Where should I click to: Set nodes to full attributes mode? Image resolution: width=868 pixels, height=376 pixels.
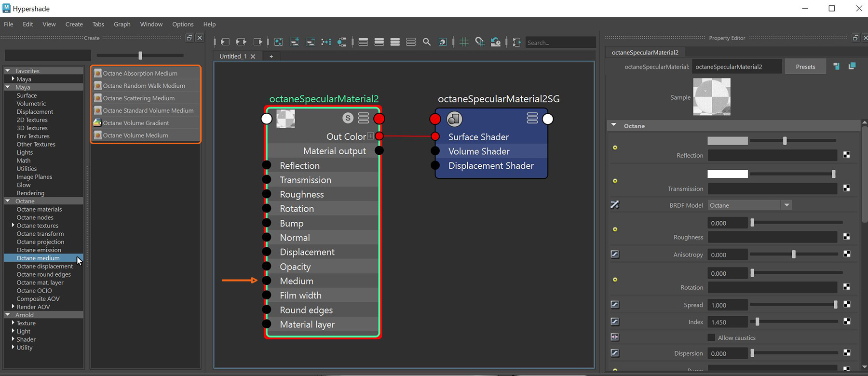coord(395,42)
